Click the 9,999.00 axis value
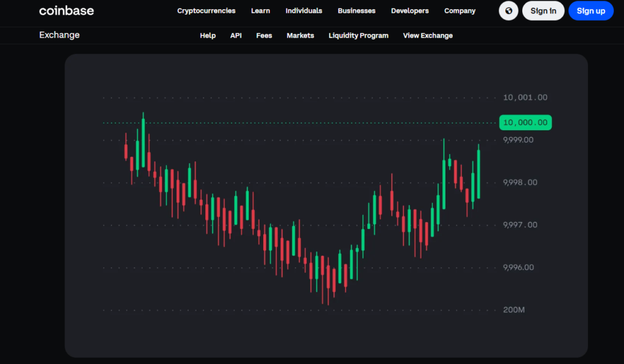Image resolution: width=624 pixels, height=364 pixels. tap(518, 140)
